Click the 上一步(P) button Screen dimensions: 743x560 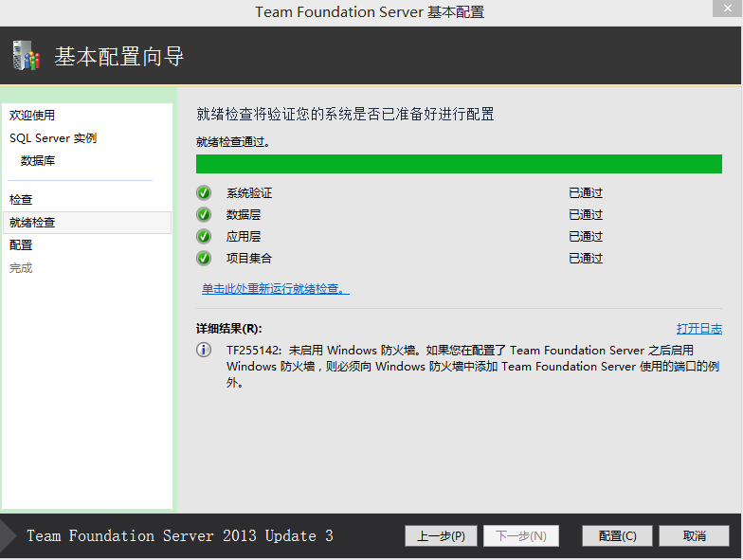tap(441, 536)
